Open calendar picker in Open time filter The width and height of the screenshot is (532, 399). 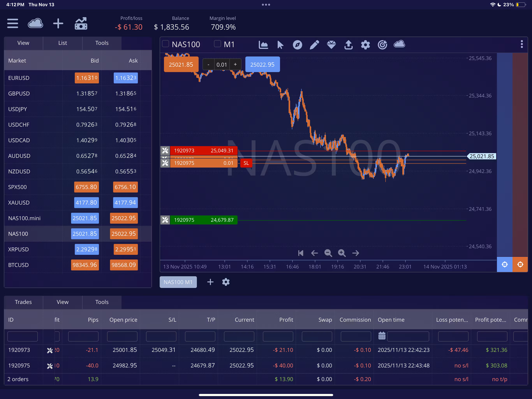click(x=382, y=335)
